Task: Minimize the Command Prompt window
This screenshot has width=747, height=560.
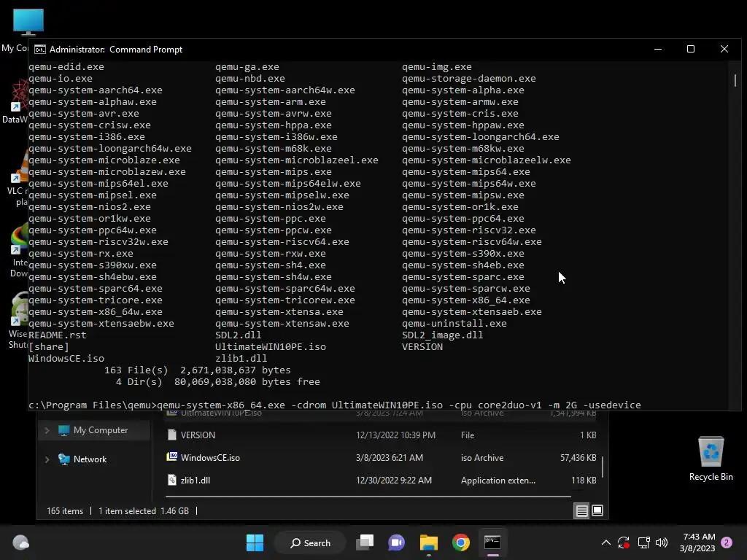Action: (658, 49)
